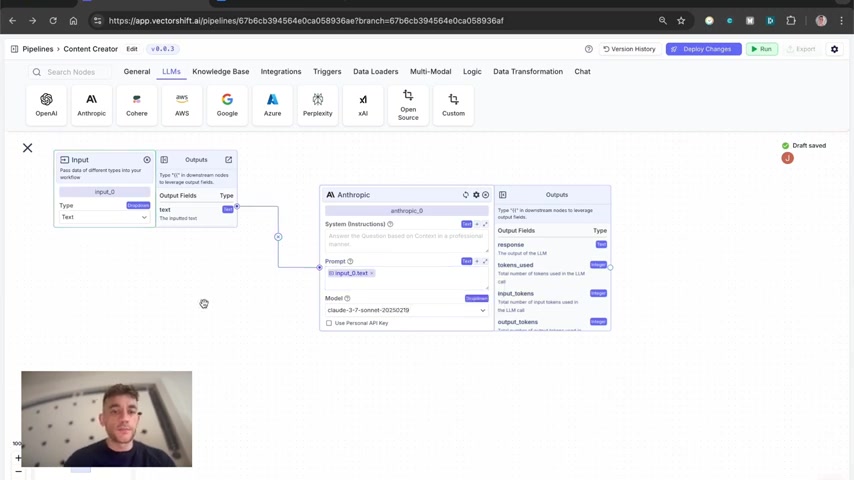Run the pipeline with Run button
Image resolution: width=854 pixels, height=480 pixels.
pos(761,49)
